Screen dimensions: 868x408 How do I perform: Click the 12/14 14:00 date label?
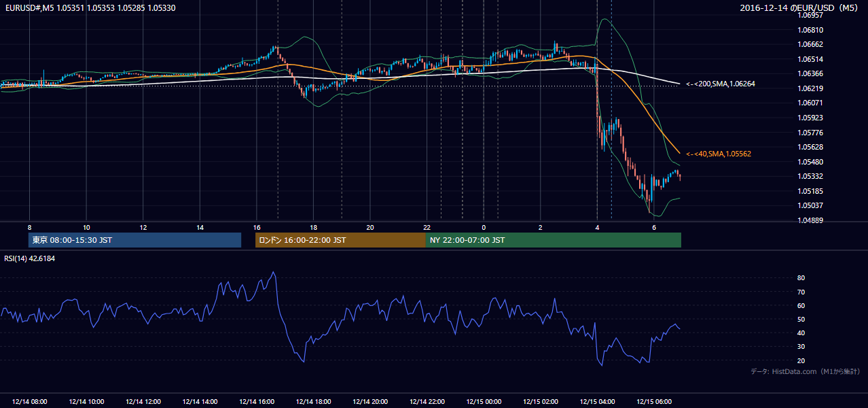[x=200, y=402]
